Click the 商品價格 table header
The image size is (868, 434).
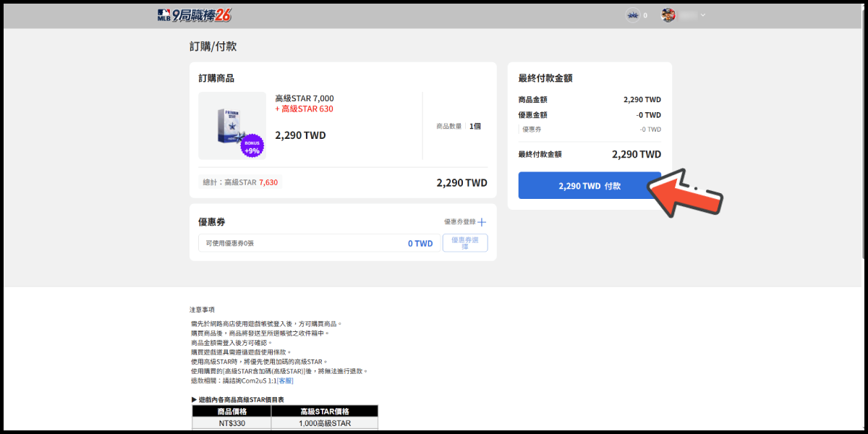coord(231,411)
